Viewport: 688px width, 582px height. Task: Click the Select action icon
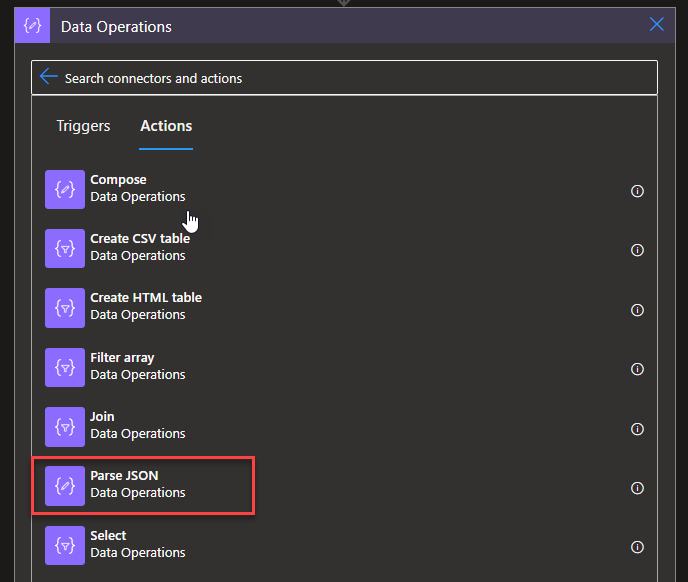click(65, 545)
